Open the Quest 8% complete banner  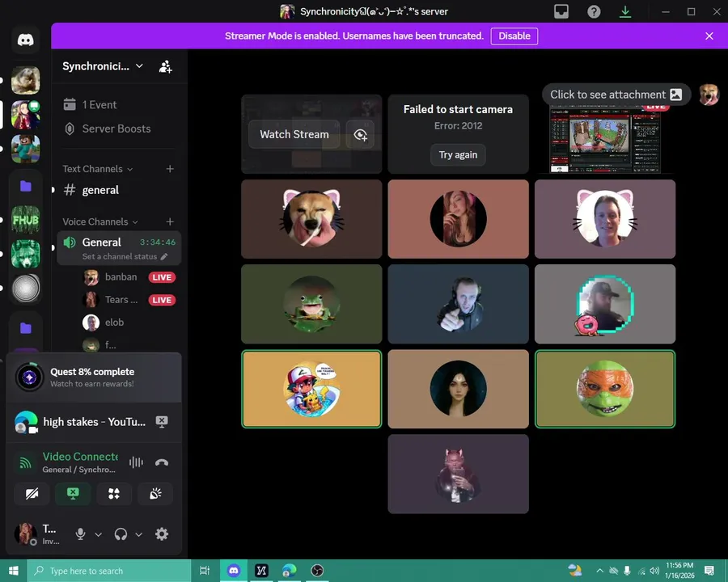coord(94,377)
